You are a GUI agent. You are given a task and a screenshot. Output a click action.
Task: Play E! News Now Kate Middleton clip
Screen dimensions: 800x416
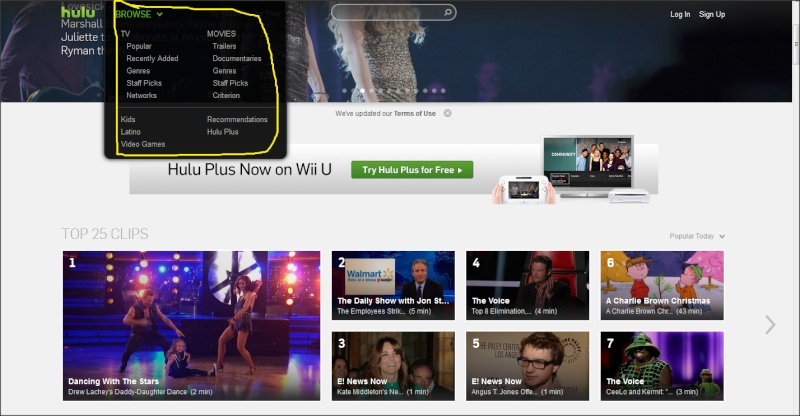tap(393, 366)
